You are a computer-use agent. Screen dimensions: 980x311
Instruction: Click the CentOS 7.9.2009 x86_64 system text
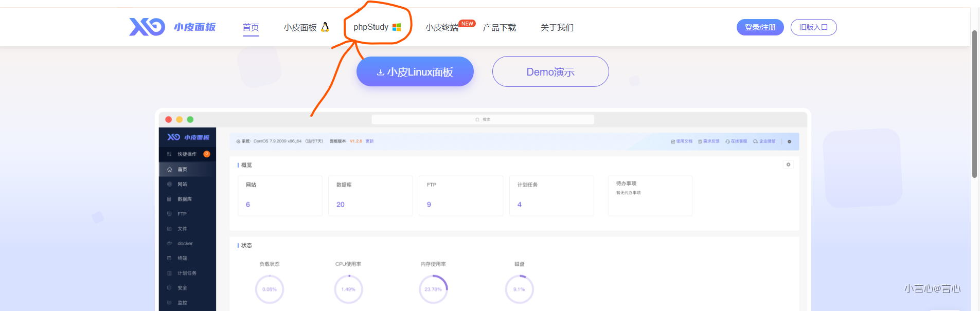pyautogui.click(x=278, y=141)
